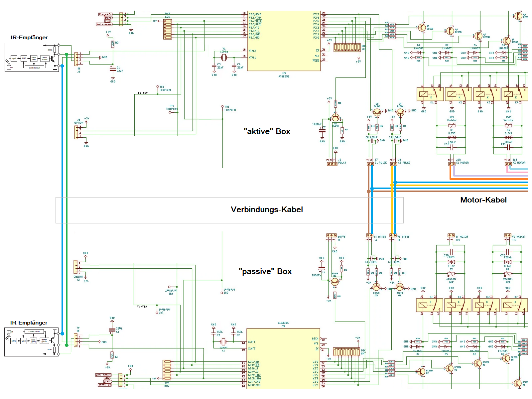Click the J10 EL MOTOR connector at top
Screen dimensions: 532x399
(452, 164)
